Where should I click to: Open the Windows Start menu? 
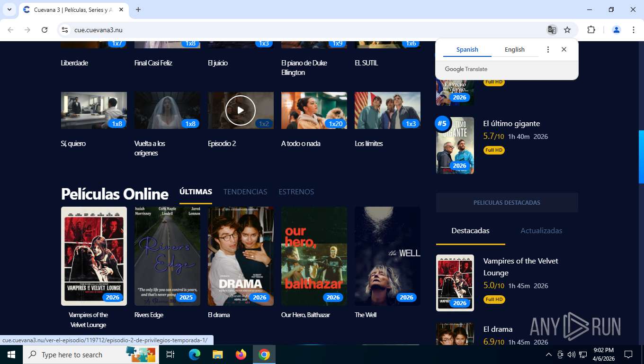(11, 355)
